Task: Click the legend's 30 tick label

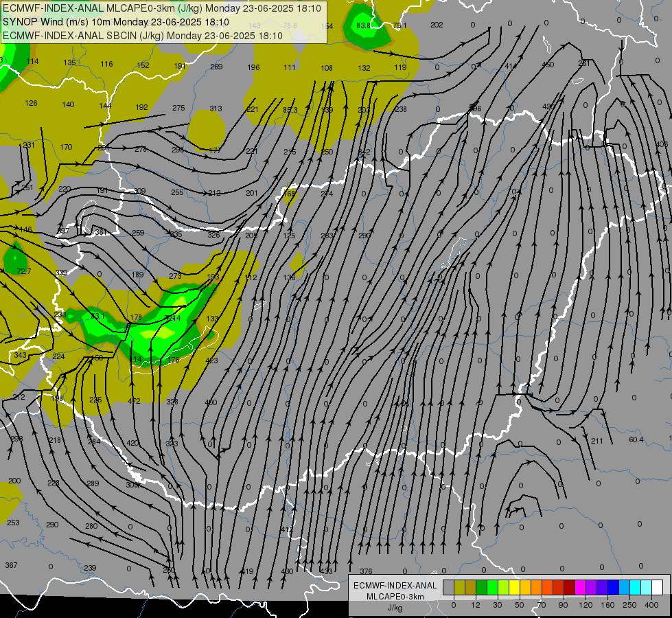Action: pyautogui.click(x=498, y=605)
